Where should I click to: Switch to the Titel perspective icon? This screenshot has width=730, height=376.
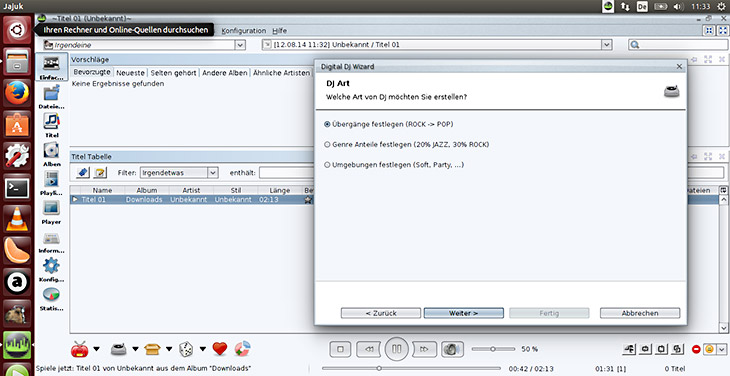(x=51, y=121)
